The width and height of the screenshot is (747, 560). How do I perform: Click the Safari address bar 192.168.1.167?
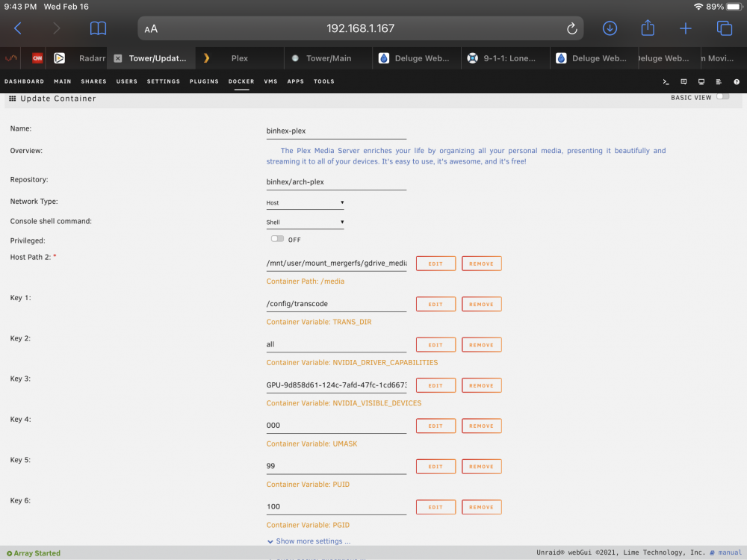pyautogui.click(x=361, y=28)
